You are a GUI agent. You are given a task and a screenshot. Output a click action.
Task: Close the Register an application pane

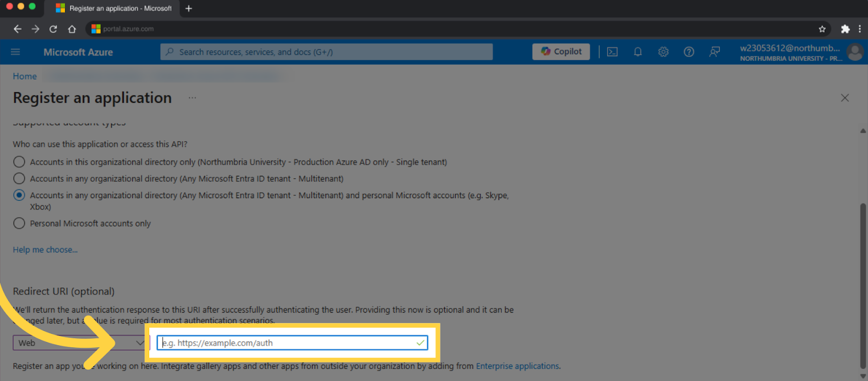click(x=845, y=98)
